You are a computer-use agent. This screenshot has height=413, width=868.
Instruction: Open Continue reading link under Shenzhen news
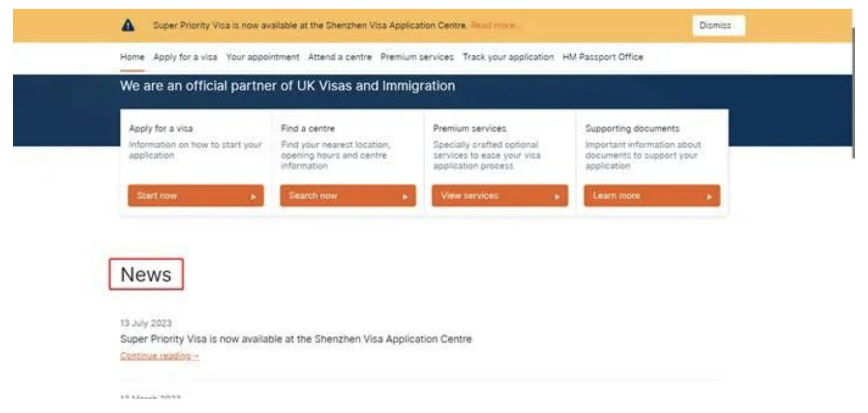(160, 356)
